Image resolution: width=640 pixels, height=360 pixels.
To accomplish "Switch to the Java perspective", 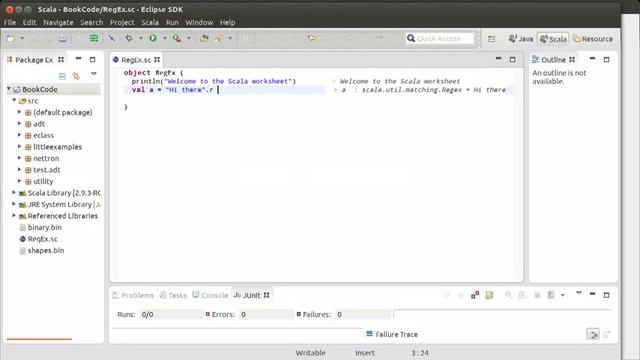I will pos(521,39).
